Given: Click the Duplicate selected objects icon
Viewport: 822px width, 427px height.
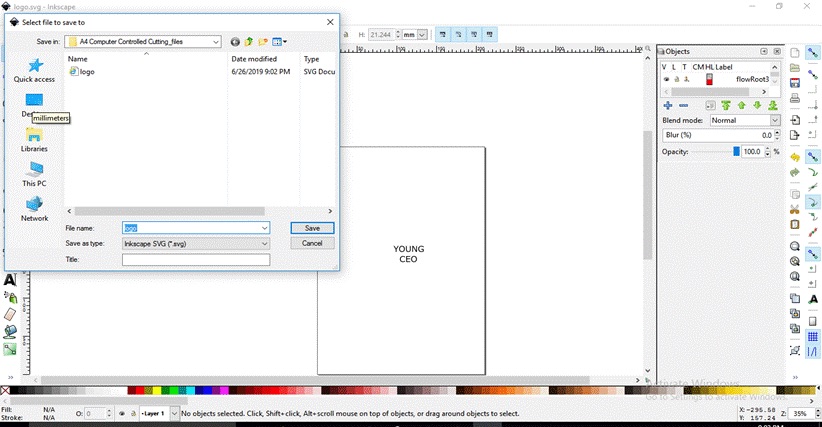Looking at the screenshot, I should [795, 299].
